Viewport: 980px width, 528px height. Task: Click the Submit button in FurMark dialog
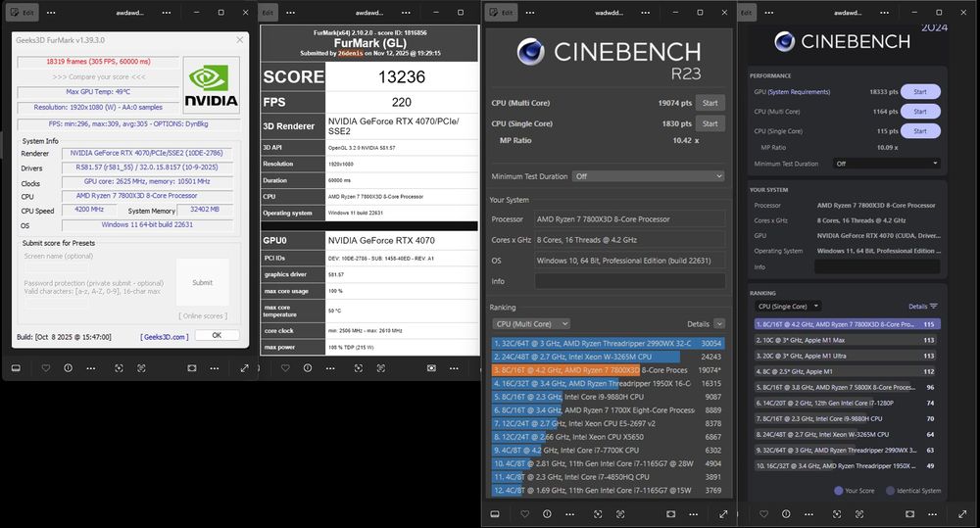(203, 282)
